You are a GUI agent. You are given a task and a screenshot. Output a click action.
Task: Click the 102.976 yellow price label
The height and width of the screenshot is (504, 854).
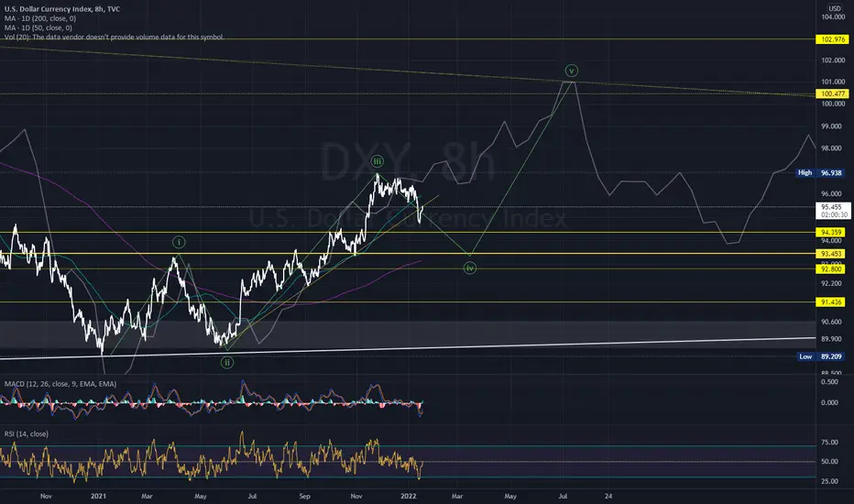click(x=833, y=39)
